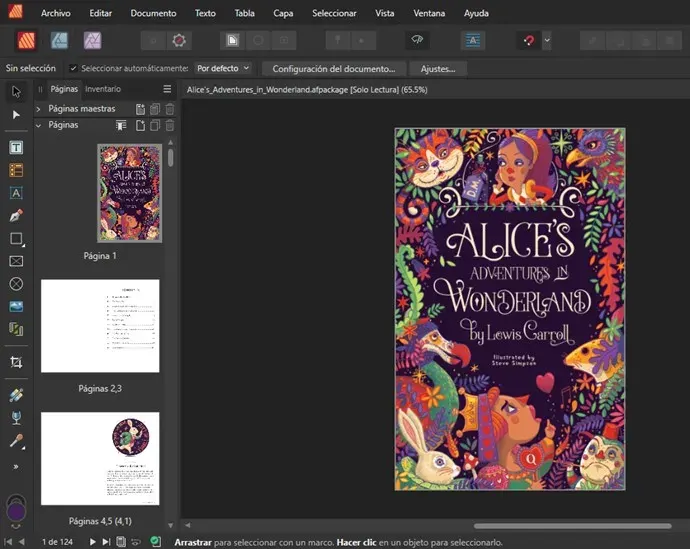The width and height of the screenshot is (690, 549).
Task: Select the Move tool arrow
Action: [x=16, y=92]
